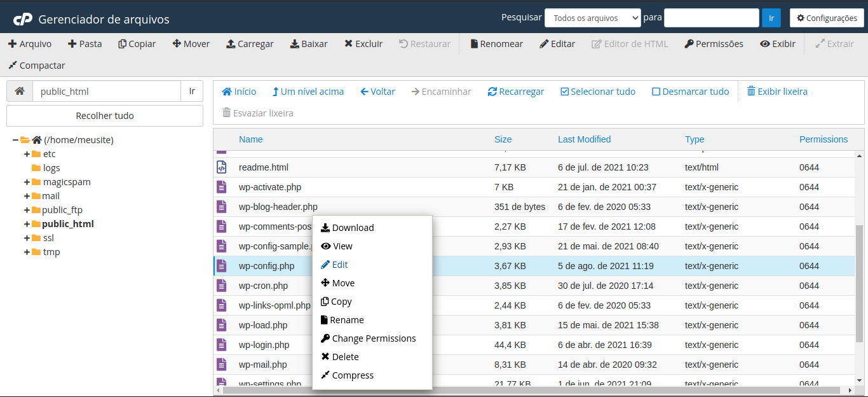Expand the ssl folder node
868x397 pixels.
coord(27,238)
